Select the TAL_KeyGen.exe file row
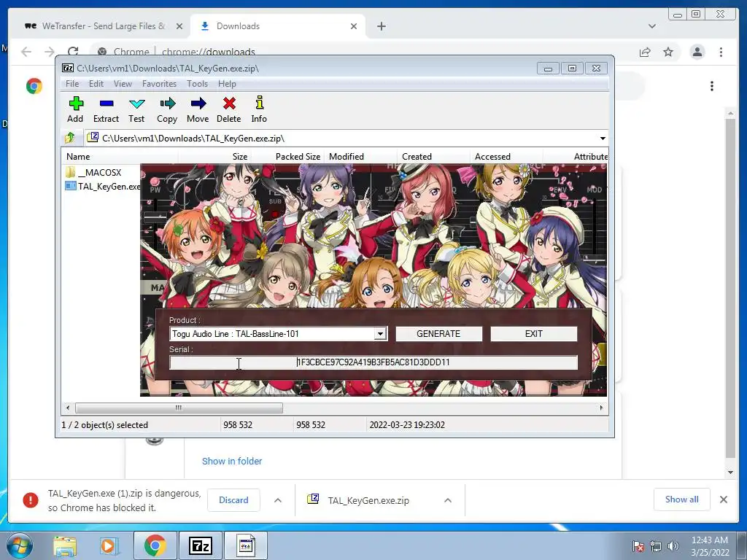Screen dimensions: 747x560 pyautogui.click(x=102, y=186)
